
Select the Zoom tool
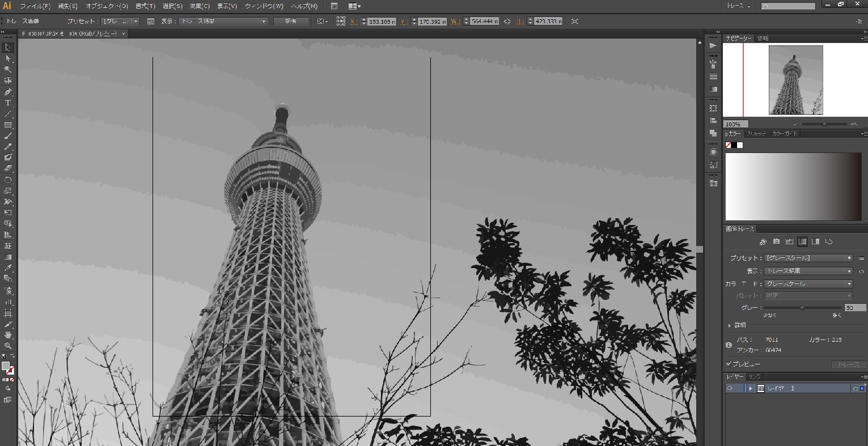click(x=8, y=346)
